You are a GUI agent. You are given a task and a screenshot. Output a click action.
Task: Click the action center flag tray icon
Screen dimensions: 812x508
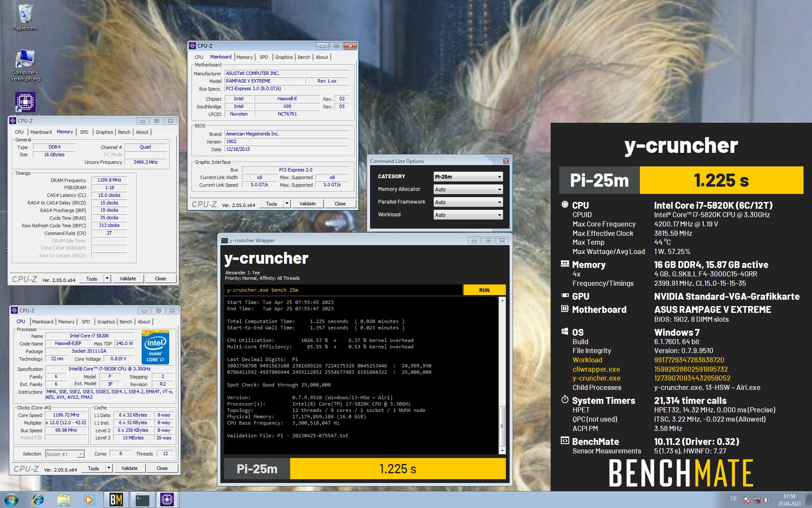[x=747, y=500]
